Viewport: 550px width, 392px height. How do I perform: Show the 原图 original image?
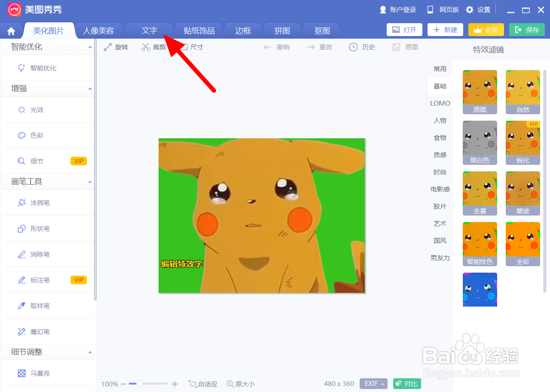pos(405,47)
